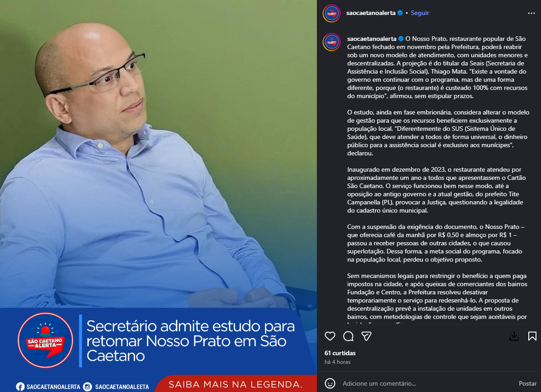Open the three-dot more options menu
Viewport: 541px width, 392px height.
point(531,13)
